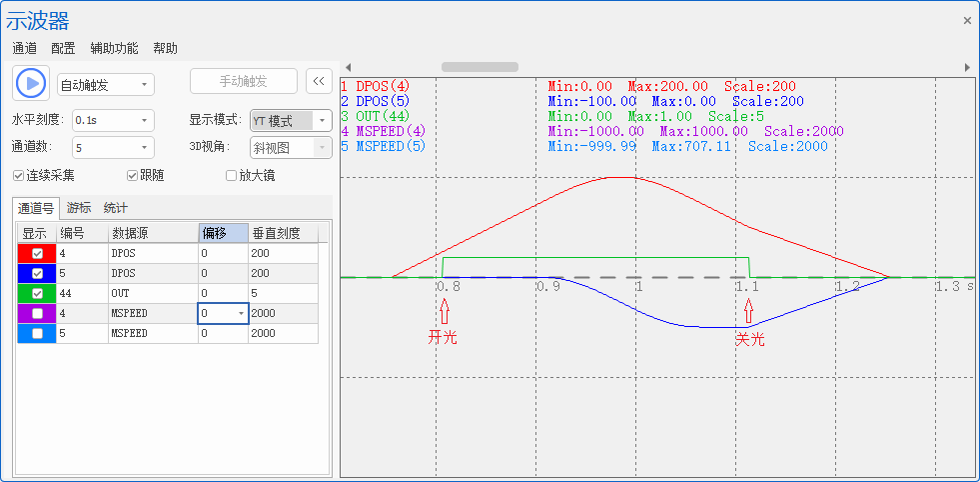
Task: Select data source cell OUT
Action: pyautogui.click(x=153, y=294)
